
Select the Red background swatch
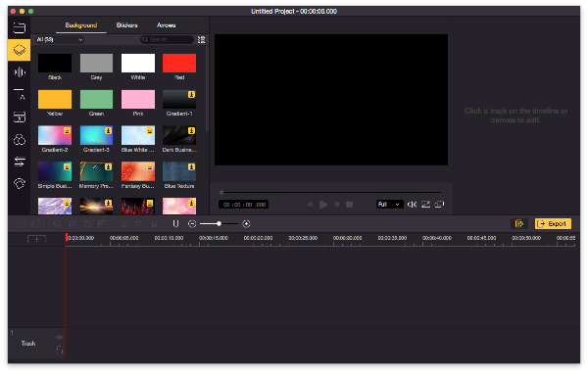(179, 63)
